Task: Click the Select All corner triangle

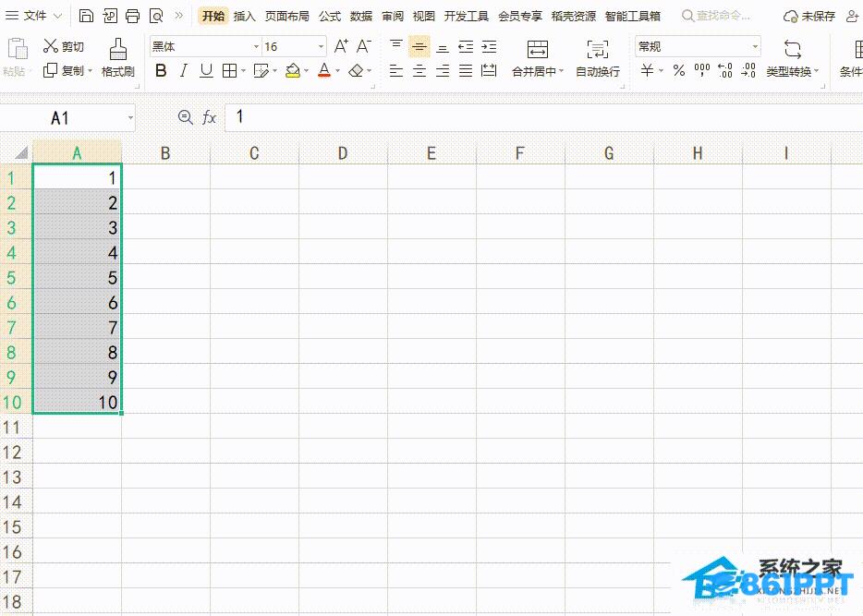Action: 20,152
